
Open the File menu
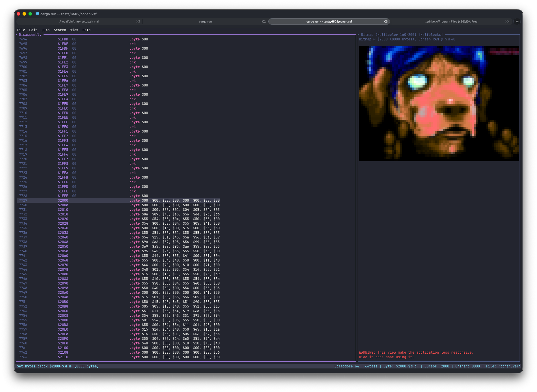pyautogui.click(x=21, y=30)
